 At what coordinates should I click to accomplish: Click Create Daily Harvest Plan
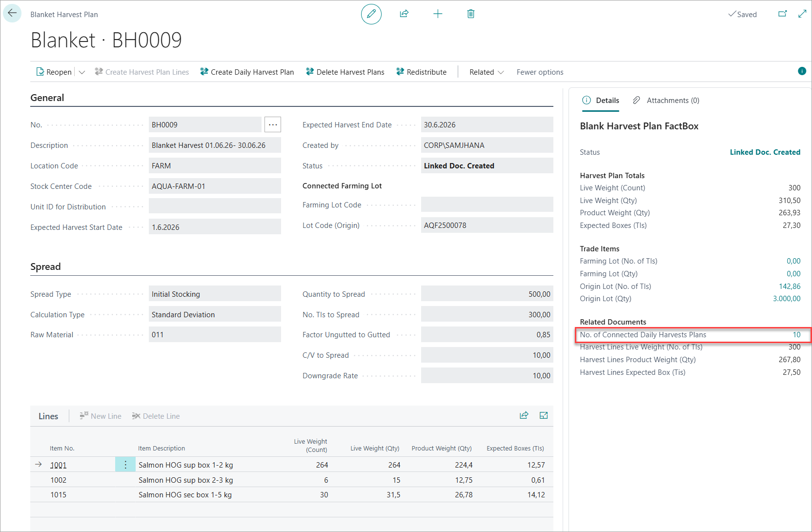247,72
